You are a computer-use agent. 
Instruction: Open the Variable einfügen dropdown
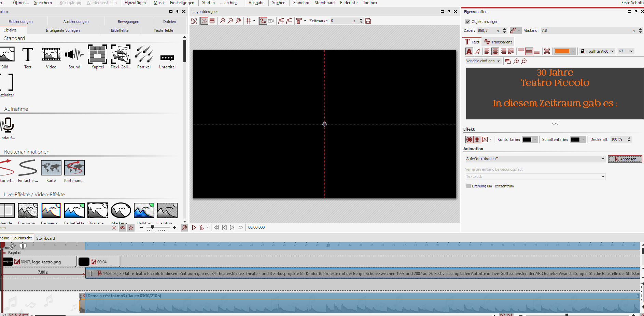click(483, 61)
